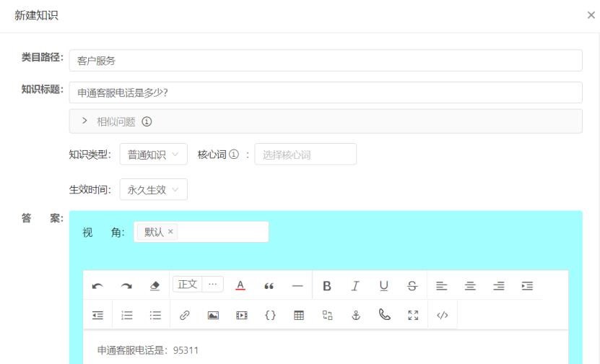This screenshot has height=364, width=600.
Task: Toggle bold formatting
Action: click(x=327, y=286)
